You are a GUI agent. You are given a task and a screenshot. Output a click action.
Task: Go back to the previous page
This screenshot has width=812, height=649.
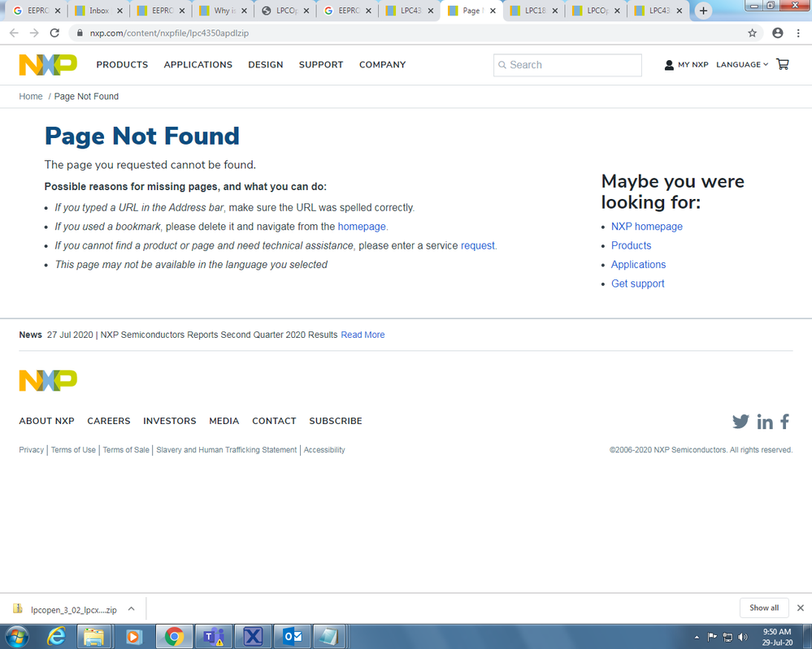(x=14, y=33)
